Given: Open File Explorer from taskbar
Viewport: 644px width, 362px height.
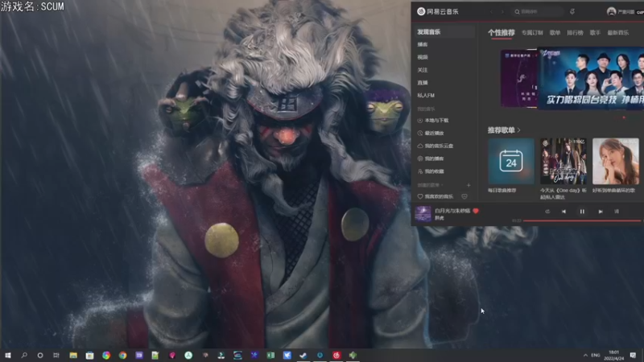Looking at the screenshot, I should [73, 355].
